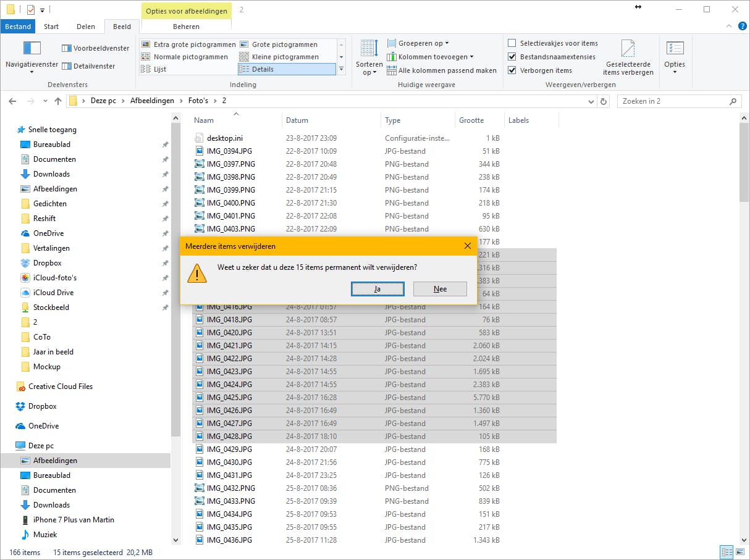Click the back navigation arrow
Screen dimensions: 750x560
[x=14, y=101]
